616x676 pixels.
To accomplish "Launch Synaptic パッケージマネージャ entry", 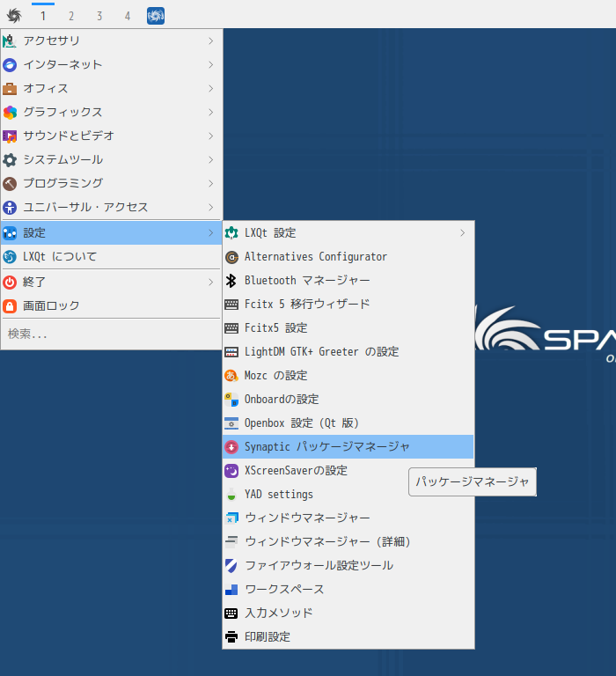I will tap(348, 446).
